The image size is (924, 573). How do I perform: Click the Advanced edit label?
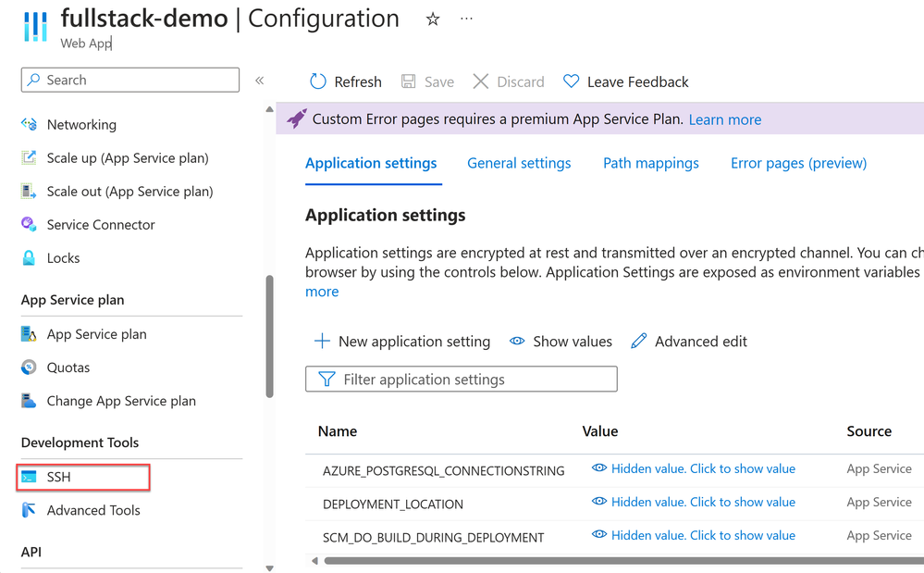pyautogui.click(x=701, y=342)
